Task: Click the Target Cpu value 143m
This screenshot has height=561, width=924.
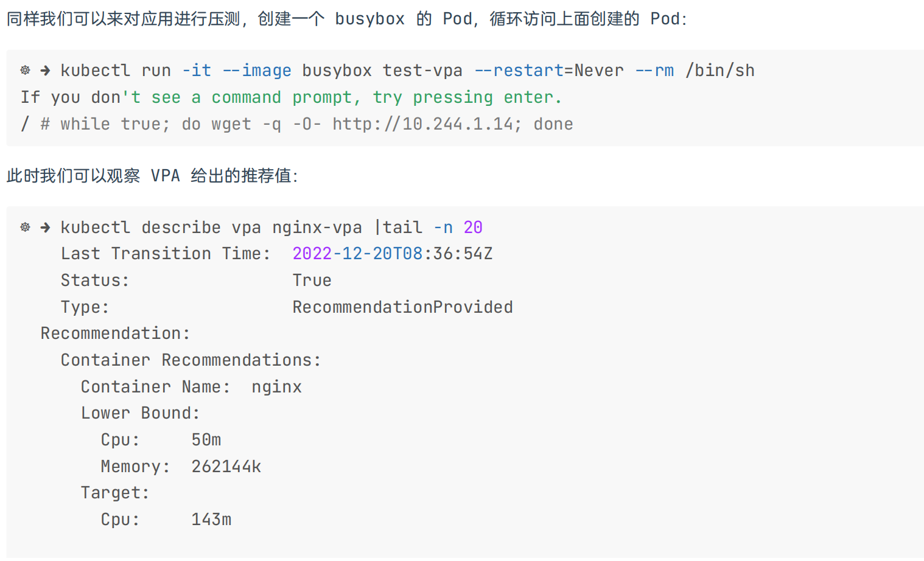Action: coord(211,520)
